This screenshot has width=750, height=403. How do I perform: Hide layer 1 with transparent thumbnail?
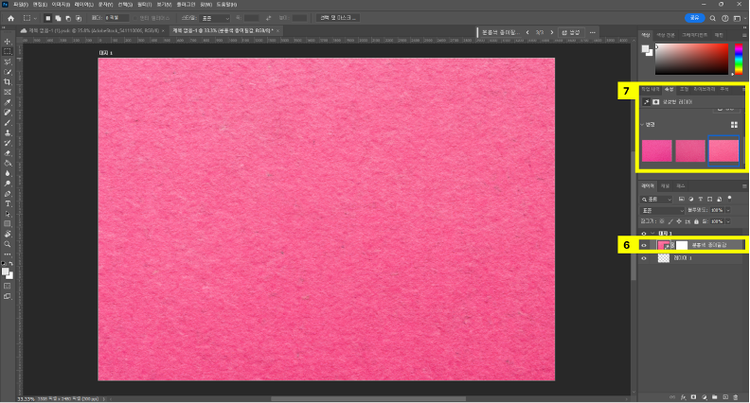(644, 259)
